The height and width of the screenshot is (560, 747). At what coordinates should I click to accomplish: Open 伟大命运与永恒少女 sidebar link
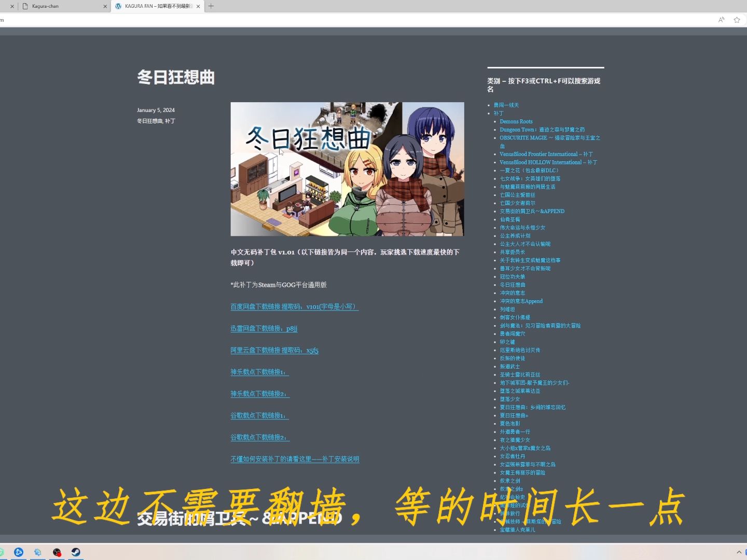pyautogui.click(x=522, y=228)
